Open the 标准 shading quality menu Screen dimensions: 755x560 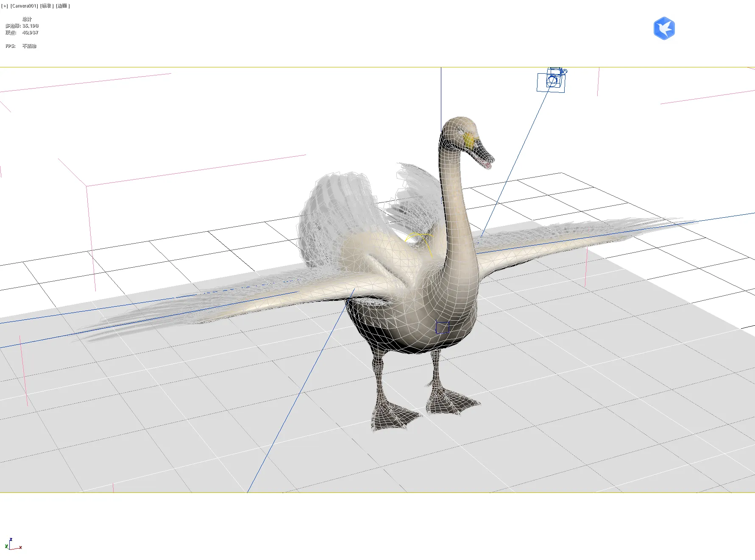point(47,6)
